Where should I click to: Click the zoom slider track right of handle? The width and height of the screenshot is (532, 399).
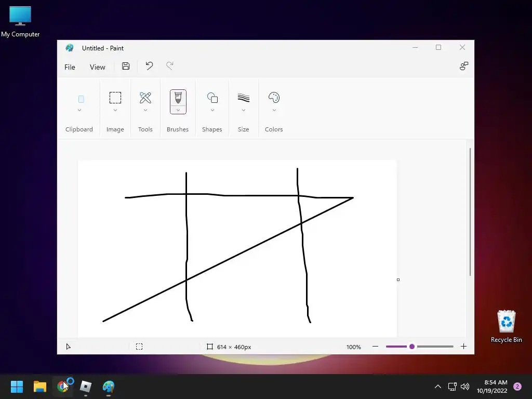[x=434, y=347]
